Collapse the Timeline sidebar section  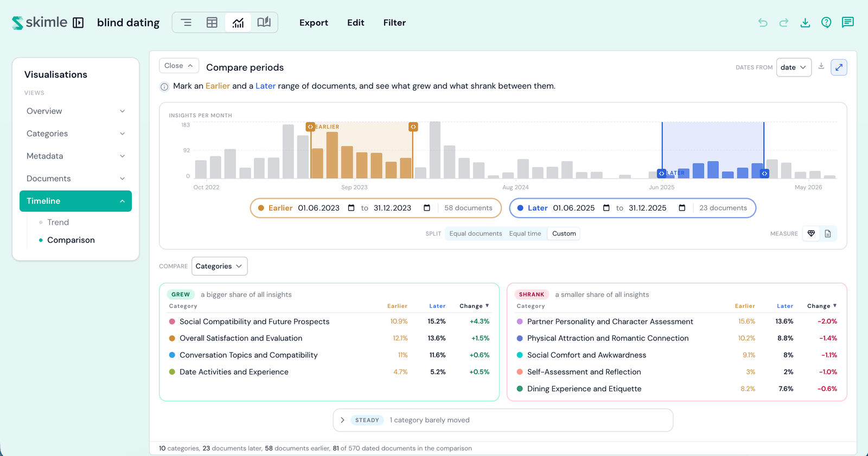(75, 201)
